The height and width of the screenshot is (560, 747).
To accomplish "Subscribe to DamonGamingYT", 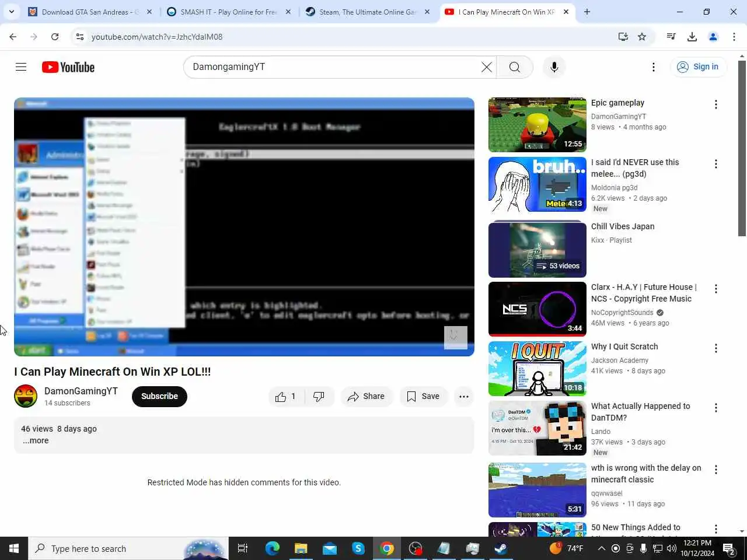I will click(159, 396).
